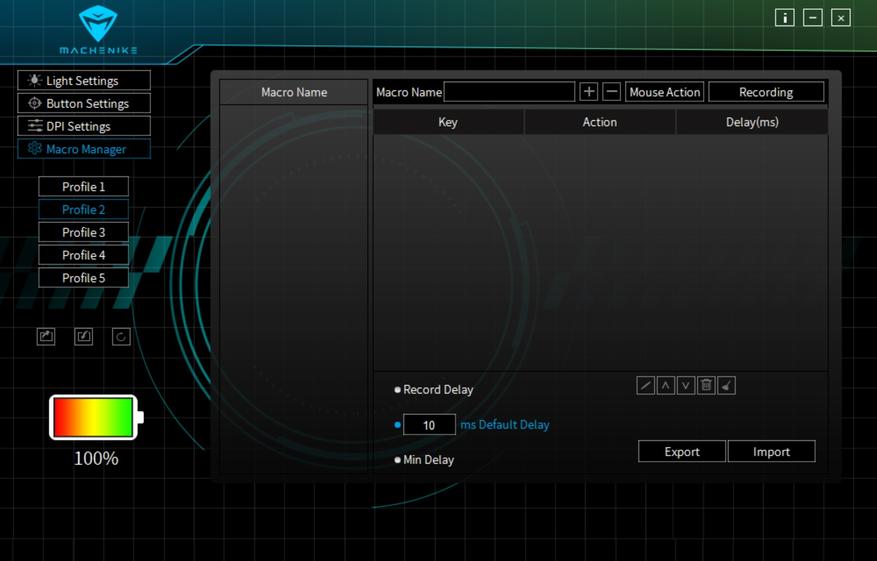877x561 pixels.
Task: Open the Light Settings menu
Action: click(x=84, y=81)
